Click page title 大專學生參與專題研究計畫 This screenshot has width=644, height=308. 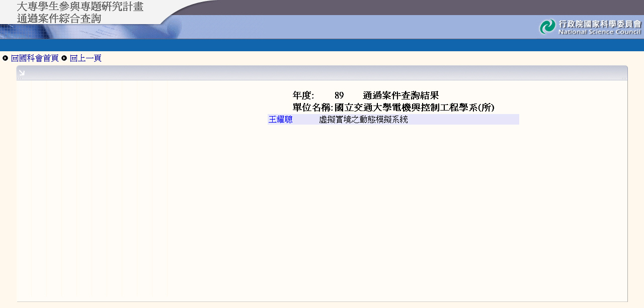pyautogui.click(x=80, y=7)
